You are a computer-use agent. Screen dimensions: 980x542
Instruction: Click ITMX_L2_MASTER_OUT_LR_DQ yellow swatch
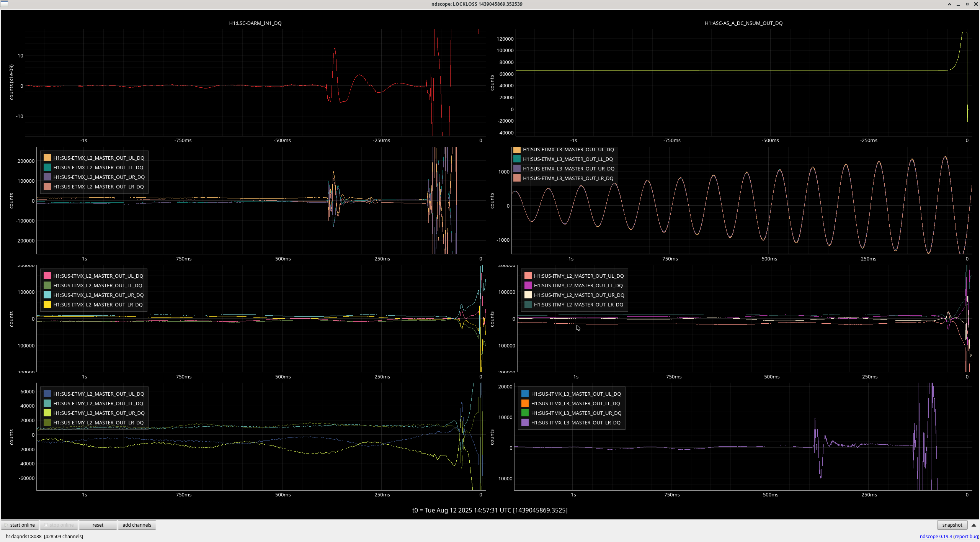[47, 305]
